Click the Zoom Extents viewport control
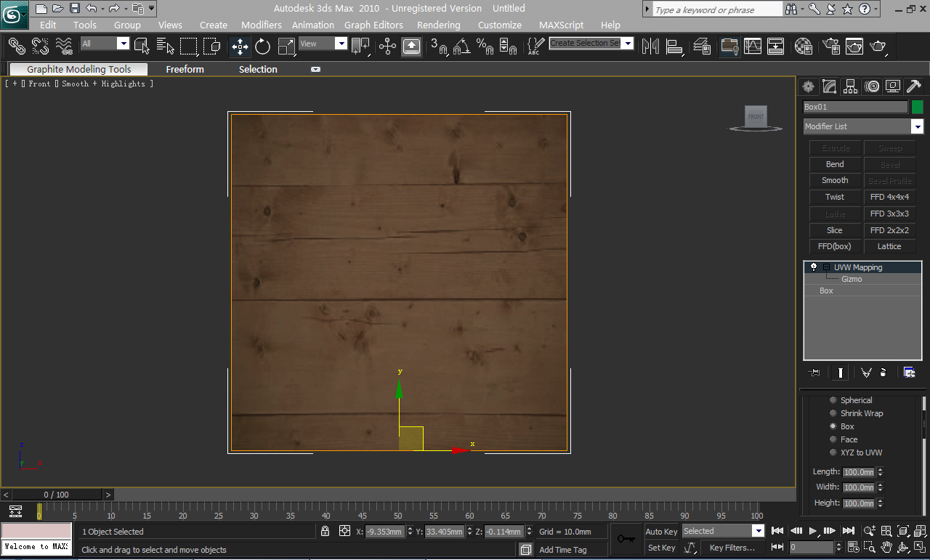 pos(903,532)
